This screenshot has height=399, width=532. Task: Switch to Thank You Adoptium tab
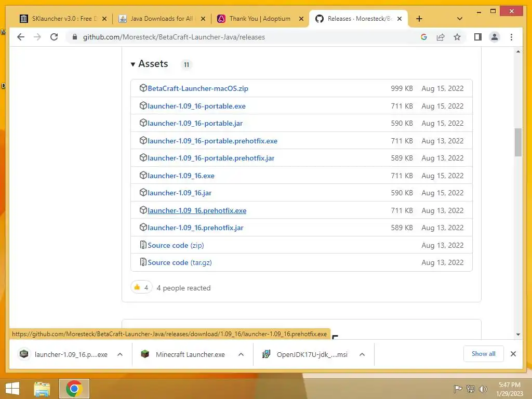tap(260, 19)
